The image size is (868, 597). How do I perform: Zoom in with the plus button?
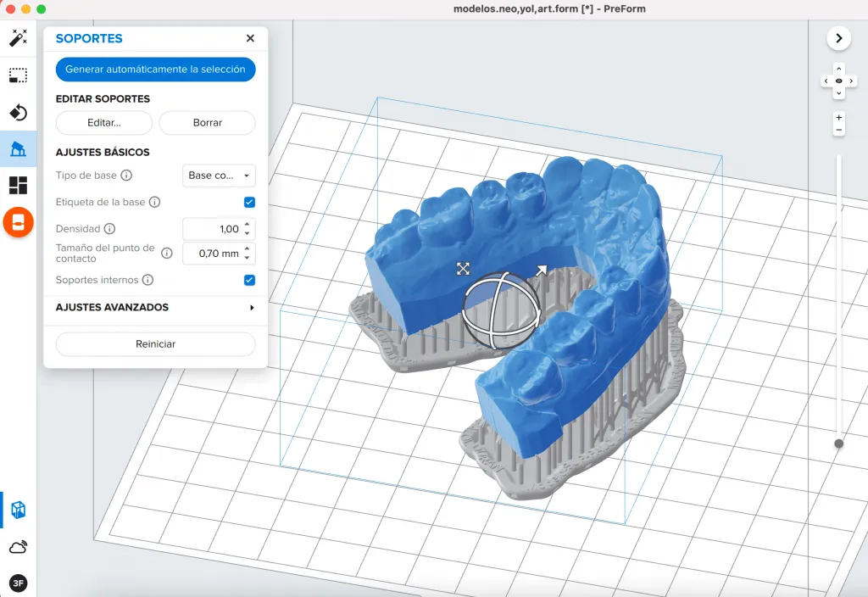click(838, 117)
